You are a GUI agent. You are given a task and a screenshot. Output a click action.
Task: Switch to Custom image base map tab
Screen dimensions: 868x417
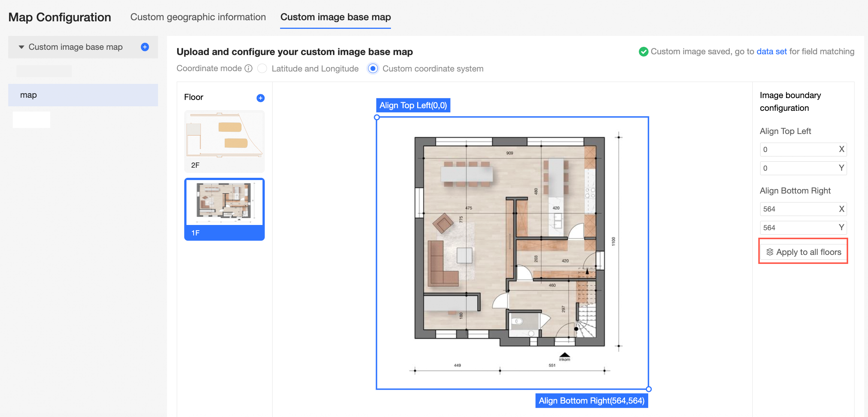pyautogui.click(x=336, y=17)
